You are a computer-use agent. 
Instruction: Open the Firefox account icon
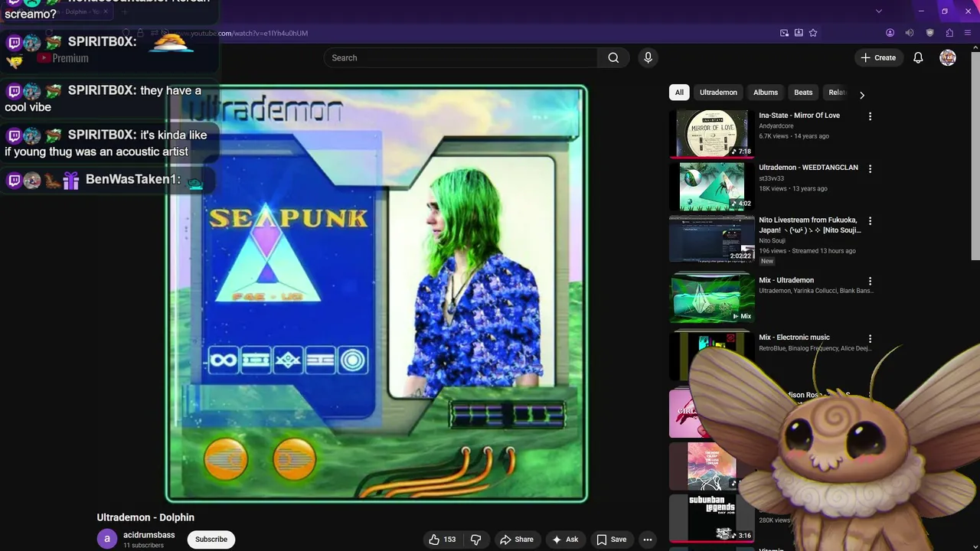tap(890, 33)
